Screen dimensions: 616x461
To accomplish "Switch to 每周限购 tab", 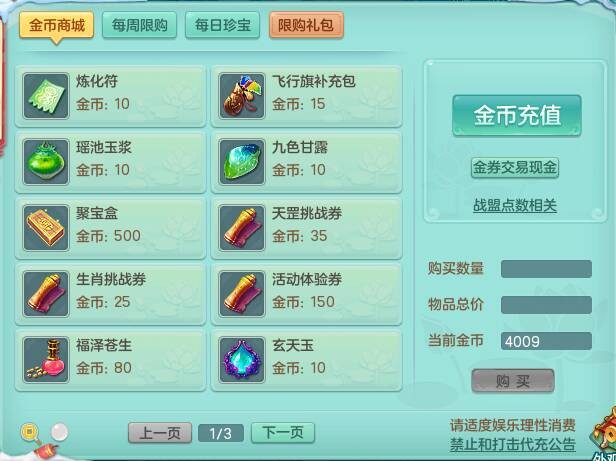I will click(139, 25).
